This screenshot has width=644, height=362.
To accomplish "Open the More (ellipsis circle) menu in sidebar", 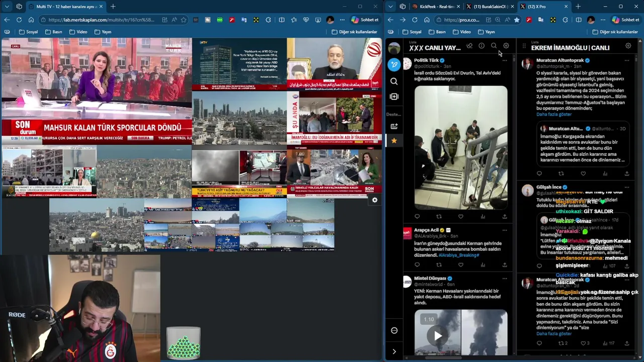I will pyautogui.click(x=394, y=330).
